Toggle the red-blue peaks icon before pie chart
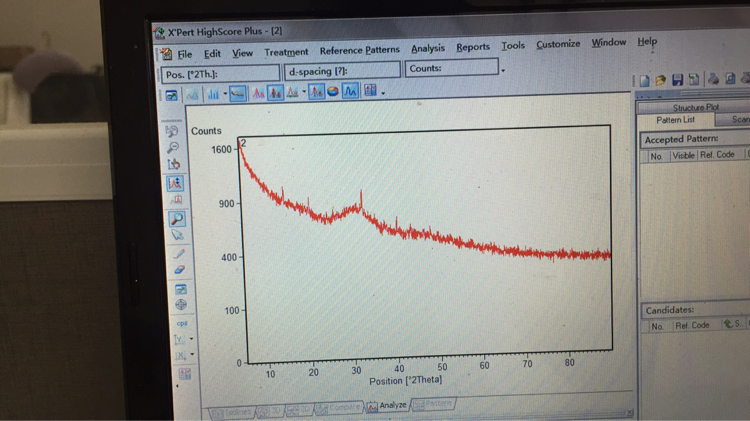Screen dimensions: 750x421 click(x=316, y=91)
